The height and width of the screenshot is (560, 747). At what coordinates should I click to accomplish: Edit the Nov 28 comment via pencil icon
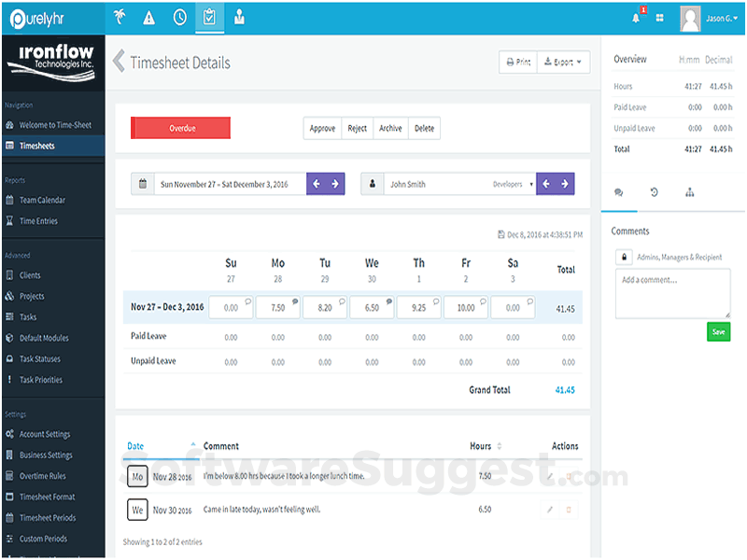point(548,476)
